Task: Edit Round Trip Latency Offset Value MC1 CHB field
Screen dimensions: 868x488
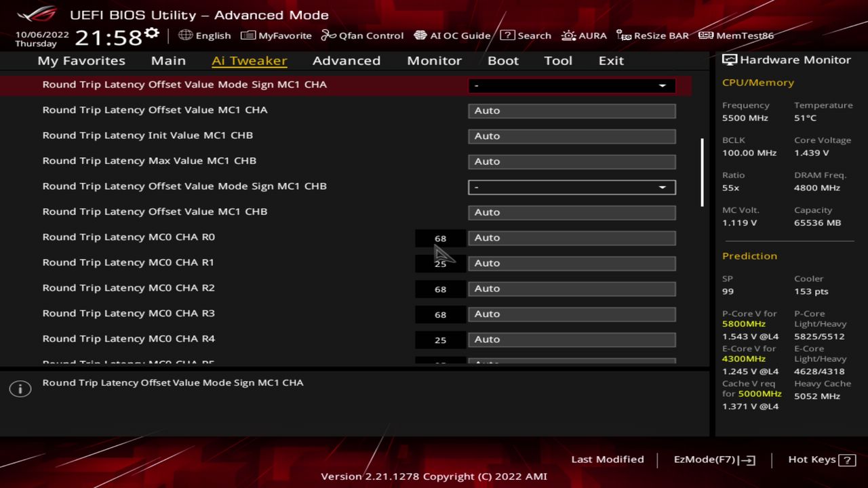Action: 572,212
